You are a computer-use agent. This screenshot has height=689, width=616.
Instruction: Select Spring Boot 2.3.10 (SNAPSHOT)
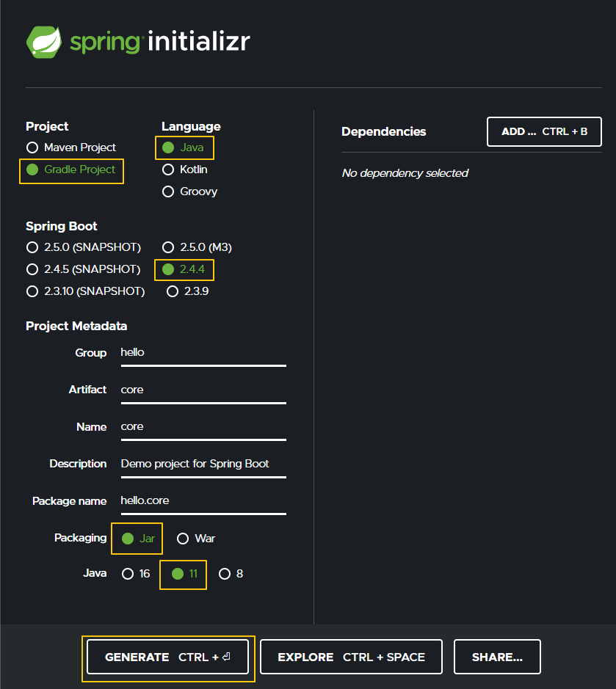[x=85, y=291]
